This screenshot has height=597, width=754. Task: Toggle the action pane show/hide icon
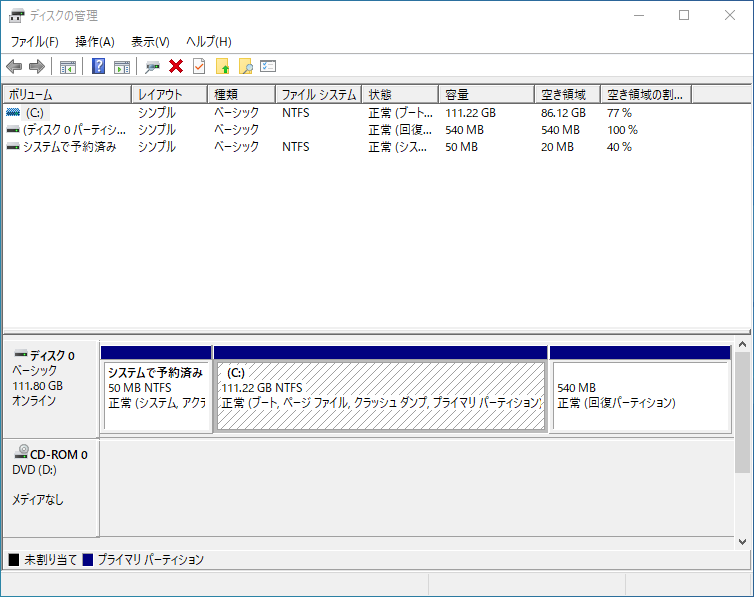[x=122, y=67]
